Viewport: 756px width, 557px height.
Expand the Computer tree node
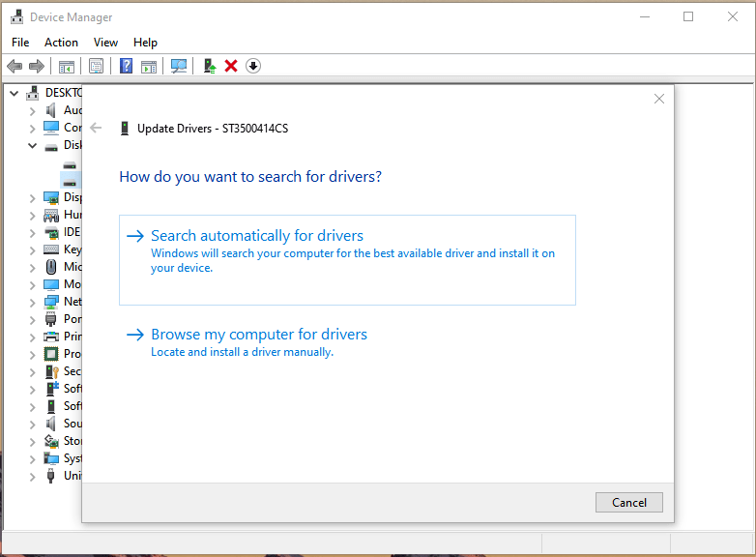click(x=32, y=129)
